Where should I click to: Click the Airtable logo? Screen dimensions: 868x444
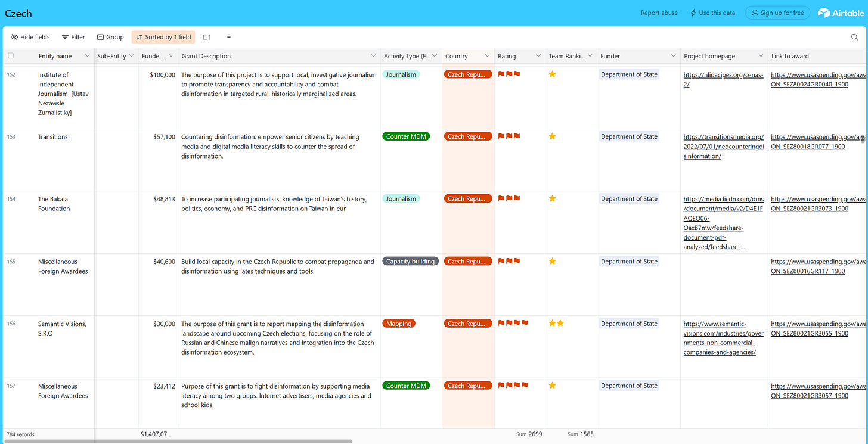pyautogui.click(x=840, y=13)
